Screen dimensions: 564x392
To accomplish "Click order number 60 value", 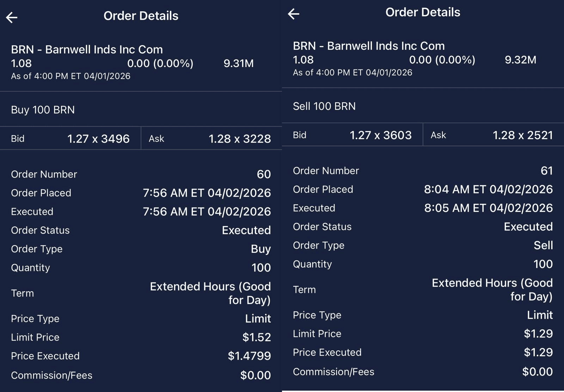I will [x=264, y=174].
